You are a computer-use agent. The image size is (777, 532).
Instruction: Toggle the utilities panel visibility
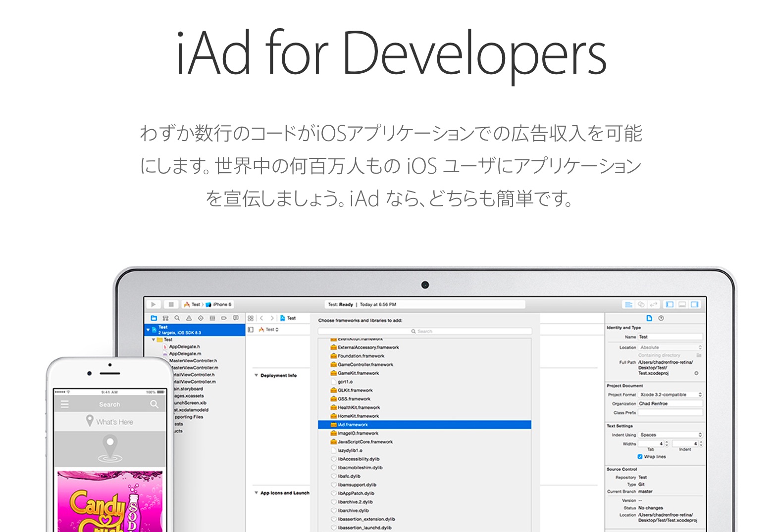(694, 304)
